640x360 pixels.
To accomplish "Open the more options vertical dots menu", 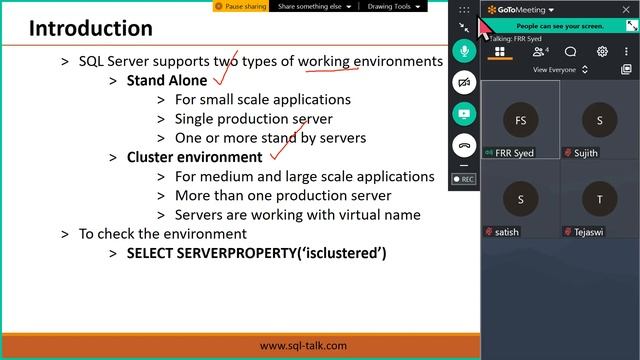I will click(x=626, y=51).
